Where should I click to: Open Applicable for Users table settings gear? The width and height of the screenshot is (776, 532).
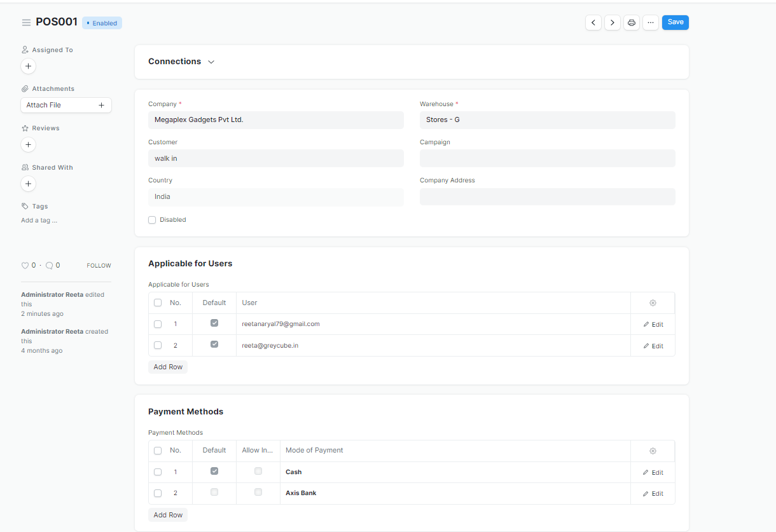point(653,303)
